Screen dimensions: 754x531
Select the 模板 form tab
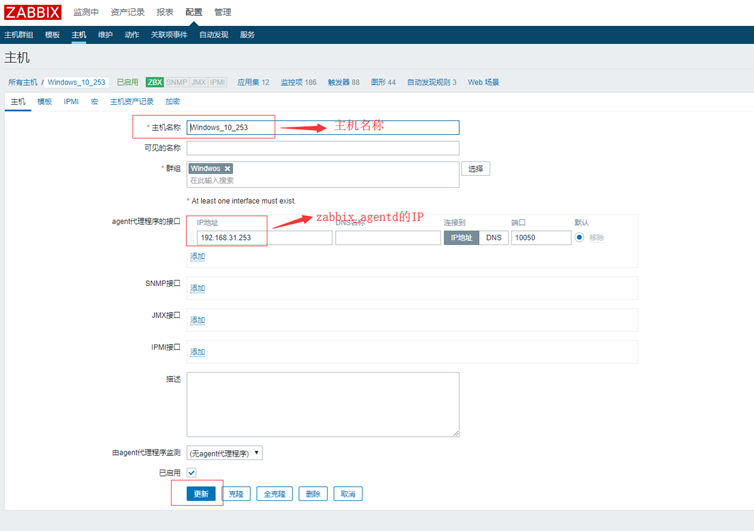[44, 101]
